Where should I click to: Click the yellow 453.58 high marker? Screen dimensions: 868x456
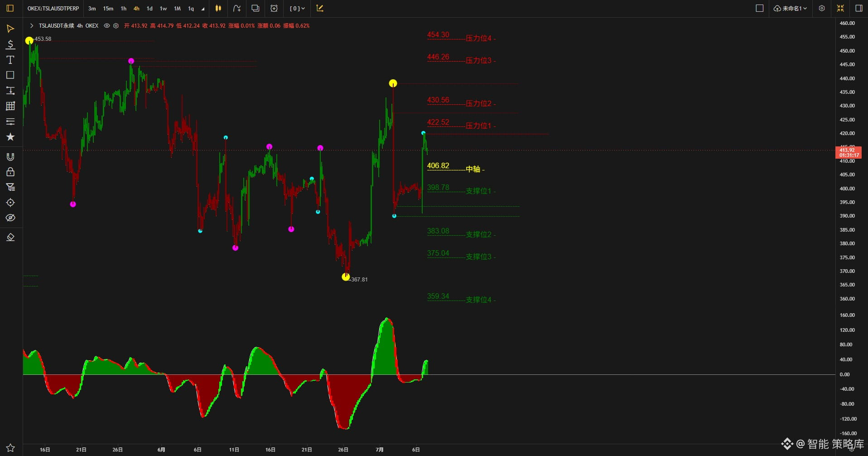tap(29, 41)
